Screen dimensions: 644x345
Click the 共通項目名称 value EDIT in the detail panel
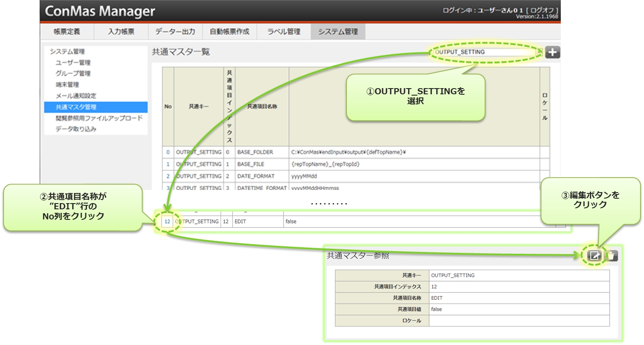(x=519, y=298)
